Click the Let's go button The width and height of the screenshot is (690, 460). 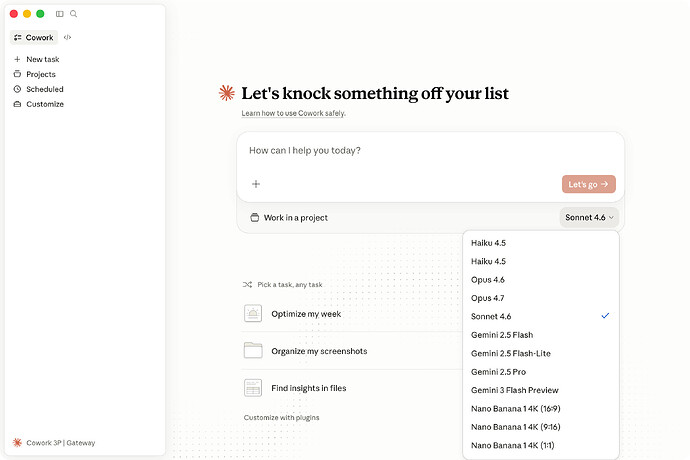coord(588,184)
